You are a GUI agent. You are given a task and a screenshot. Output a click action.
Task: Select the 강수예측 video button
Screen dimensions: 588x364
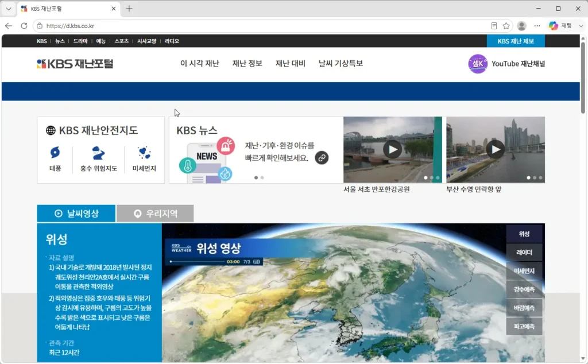(x=524, y=289)
